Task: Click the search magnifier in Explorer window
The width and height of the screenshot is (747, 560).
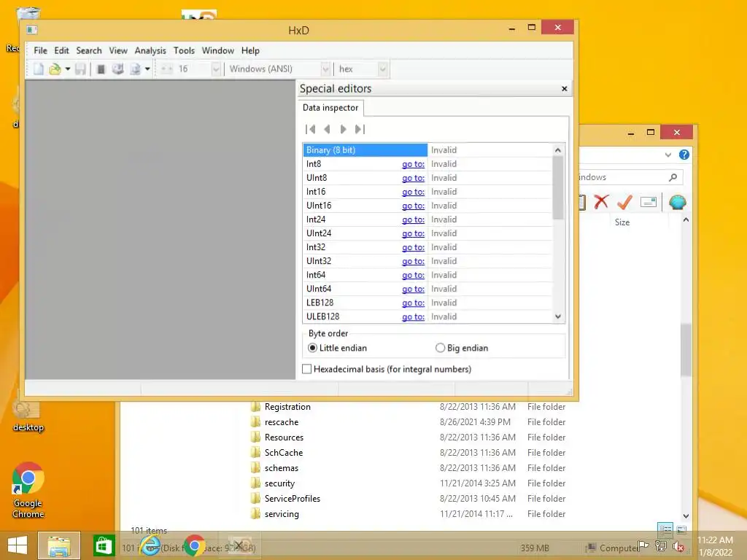Action: coord(673,177)
